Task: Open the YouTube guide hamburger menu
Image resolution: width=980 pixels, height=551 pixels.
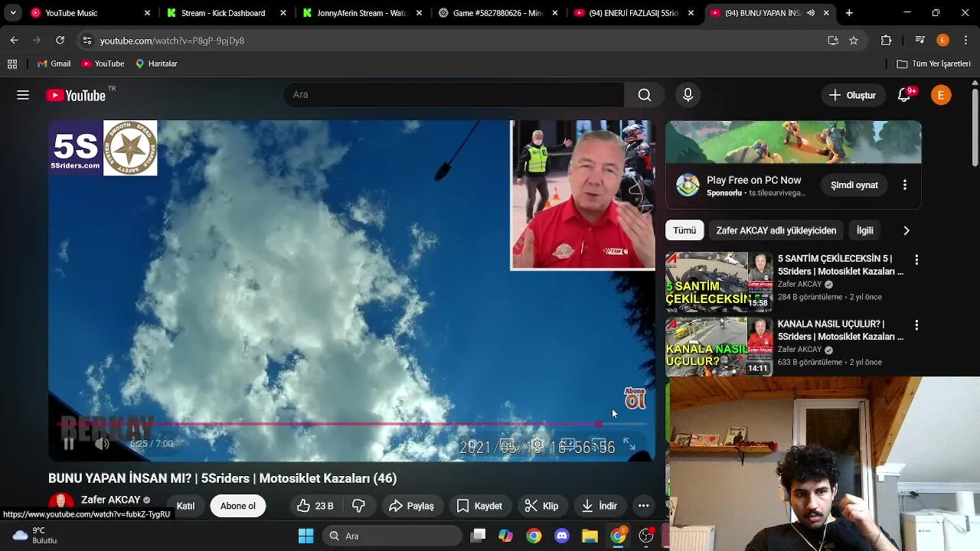Action: click(23, 95)
